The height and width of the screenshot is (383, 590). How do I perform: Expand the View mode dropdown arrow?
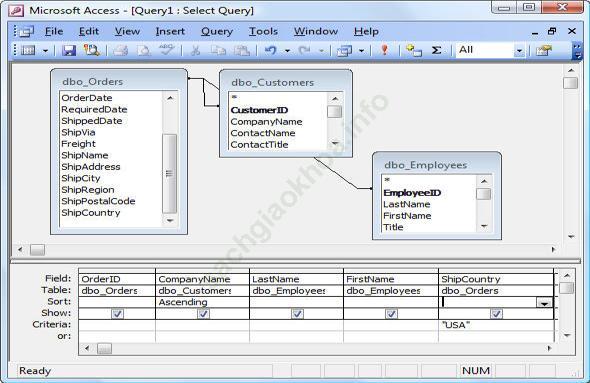point(46,50)
